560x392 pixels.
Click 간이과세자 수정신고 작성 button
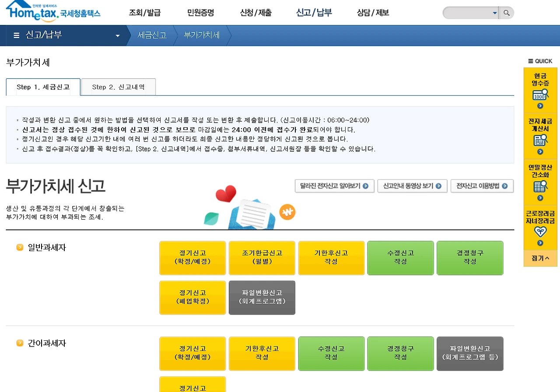(331, 353)
